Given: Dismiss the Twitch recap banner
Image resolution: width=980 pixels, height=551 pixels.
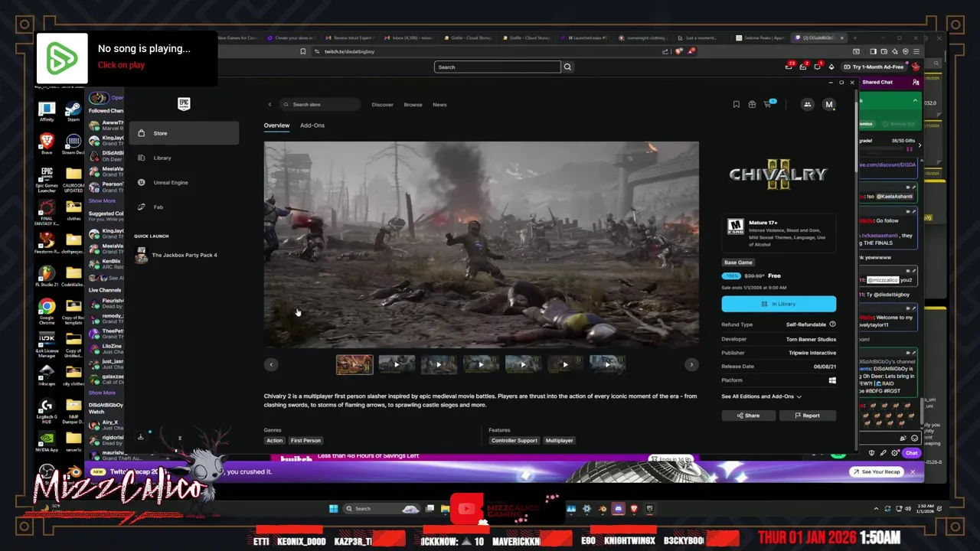Looking at the screenshot, I should click(913, 472).
